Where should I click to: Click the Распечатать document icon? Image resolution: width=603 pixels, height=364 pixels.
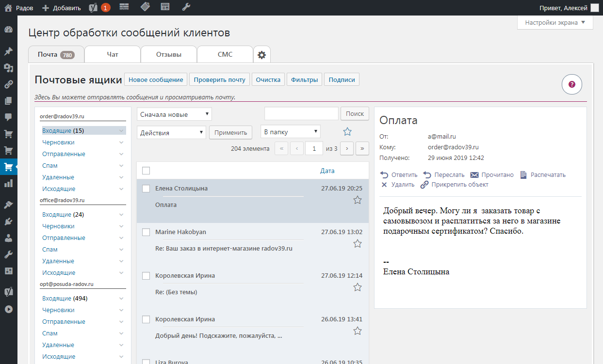523,174
